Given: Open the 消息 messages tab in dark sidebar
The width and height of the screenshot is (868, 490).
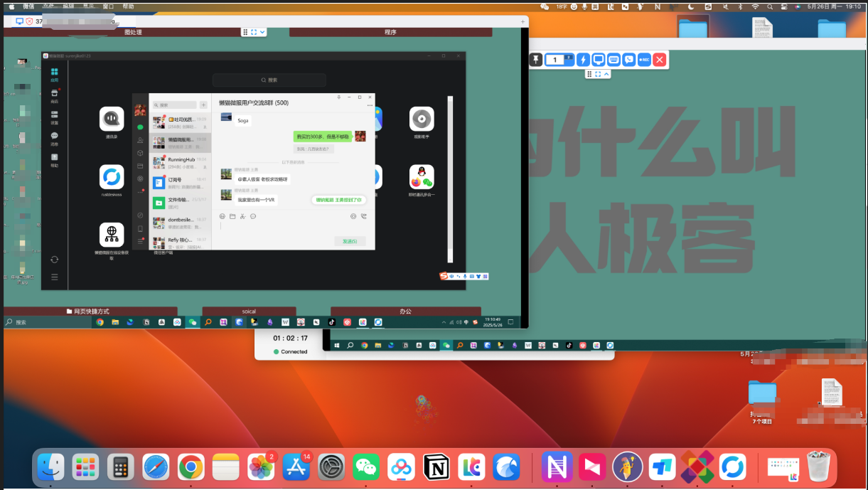Looking at the screenshot, I should tap(54, 138).
